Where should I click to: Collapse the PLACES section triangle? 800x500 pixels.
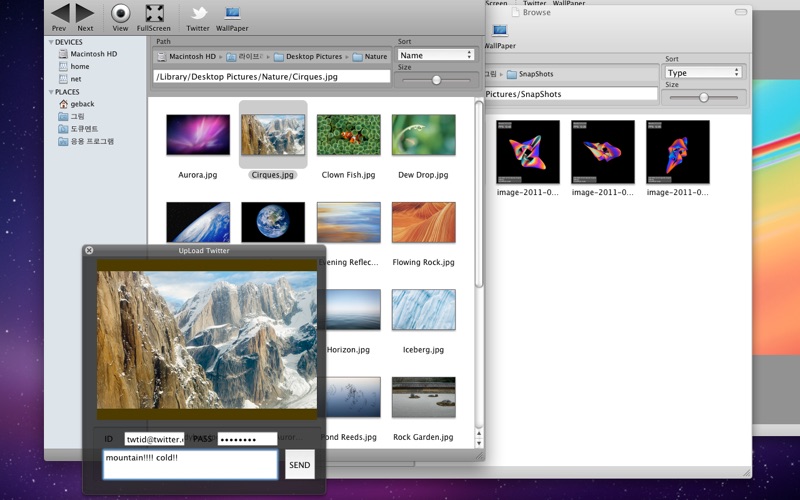pos(51,92)
